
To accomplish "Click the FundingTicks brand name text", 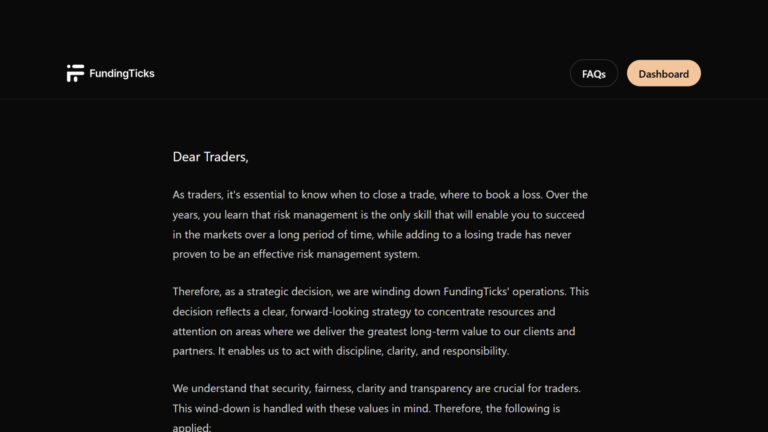I will pos(121,73).
